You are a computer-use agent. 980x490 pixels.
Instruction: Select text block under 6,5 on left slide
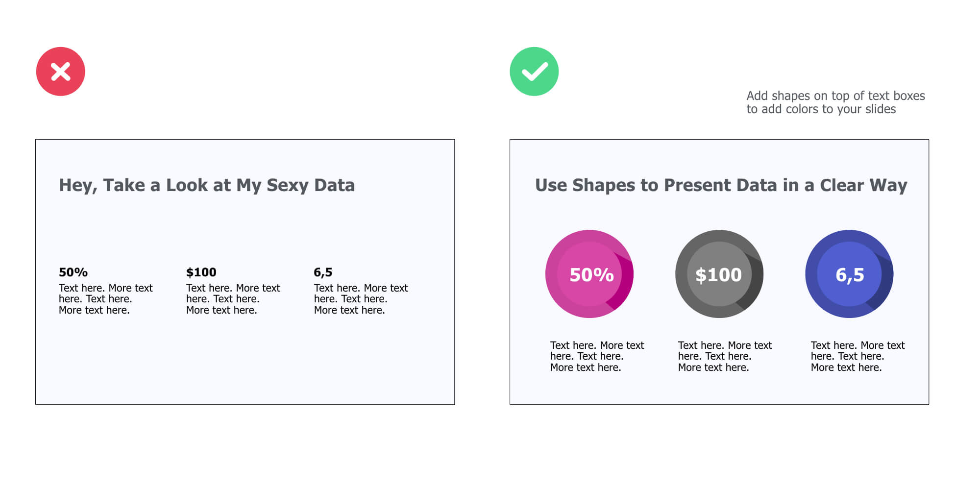click(x=361, y=299)
